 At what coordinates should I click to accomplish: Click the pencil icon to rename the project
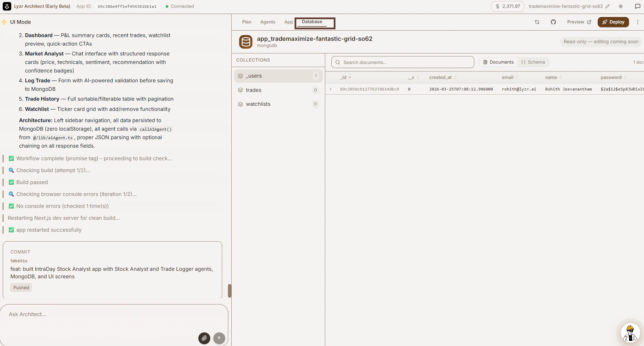[608, 6]
